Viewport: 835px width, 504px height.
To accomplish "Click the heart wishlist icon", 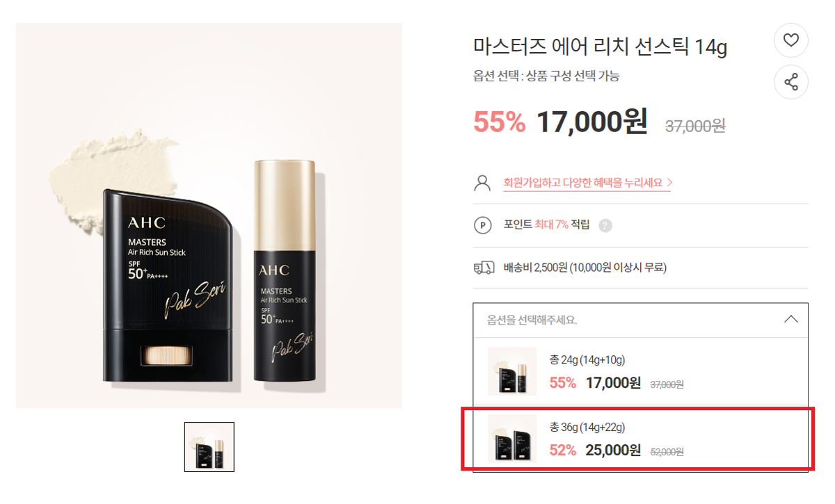I will (x=791, y=40).
